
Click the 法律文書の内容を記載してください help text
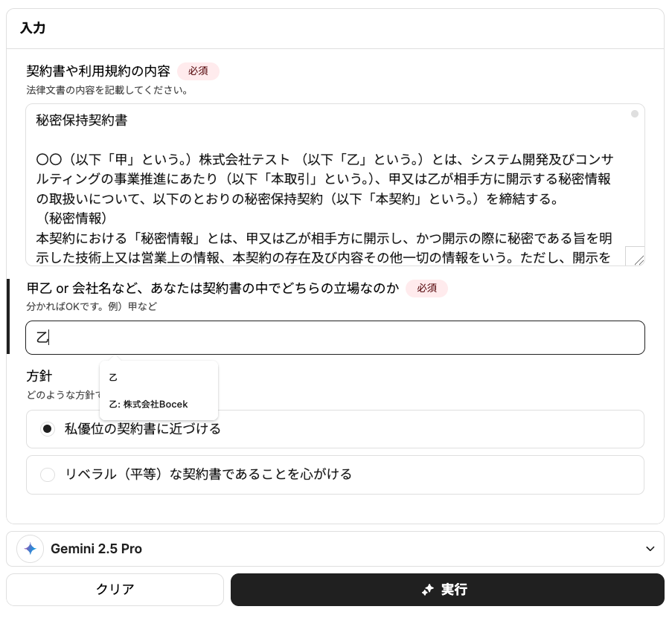(106, 91)
